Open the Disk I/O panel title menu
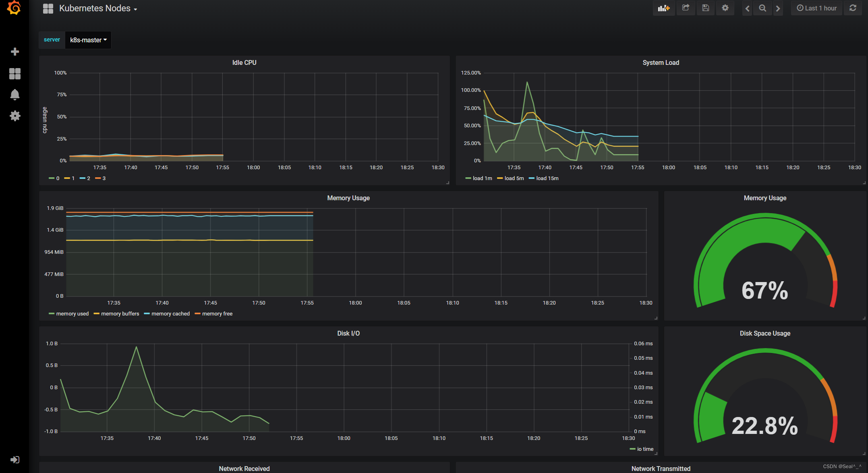 [x=348, y=333]
